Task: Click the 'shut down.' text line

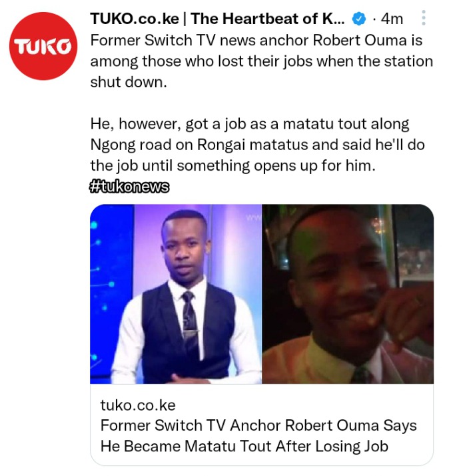Action: coord(129,82)
